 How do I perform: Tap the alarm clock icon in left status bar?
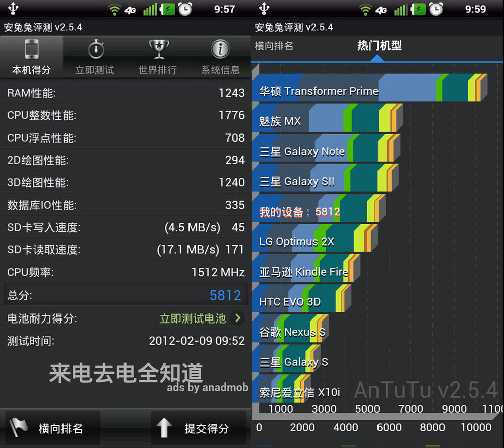[x=185, y=9]
